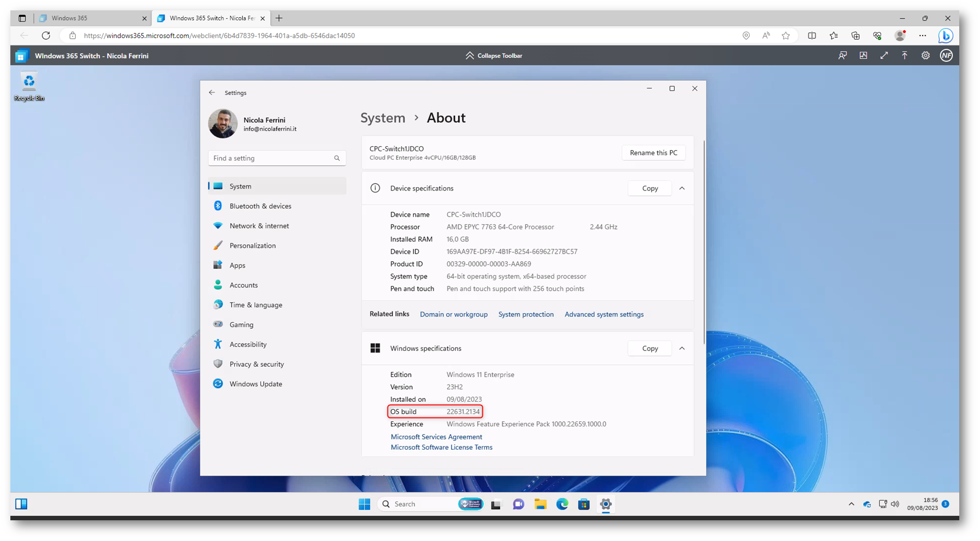Open Windows Update settings
The width and height of the screenshot is (980, 541).
coord(277,384)
